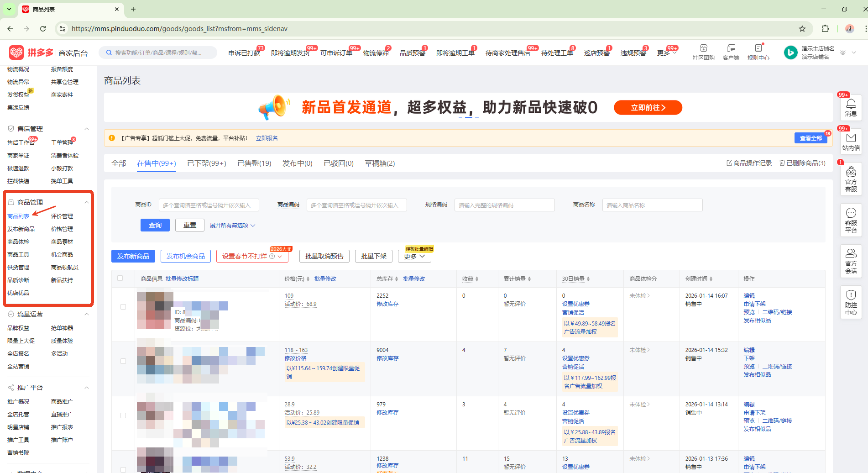Image resolution: width=868 pixels, height=473 pixels.
Task: Click 查看全部 in the notice bar
Action: 811,138
